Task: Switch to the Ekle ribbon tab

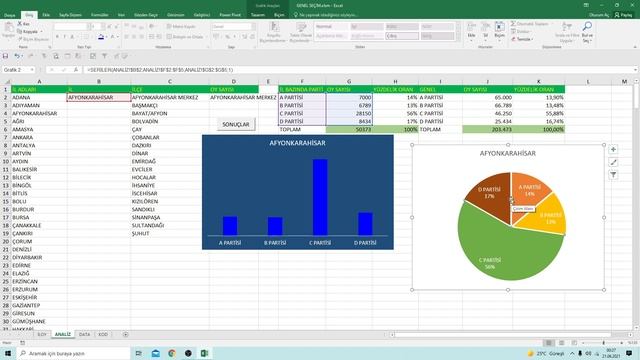Action: click(x=46, y=15)
